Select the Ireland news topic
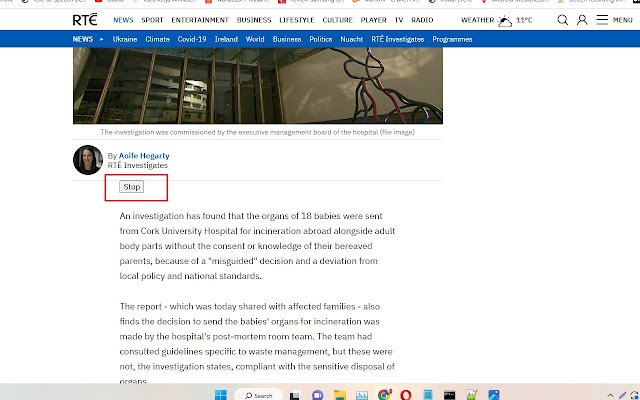The width and height of the screenshot is (640, 400). coord(226,39)
